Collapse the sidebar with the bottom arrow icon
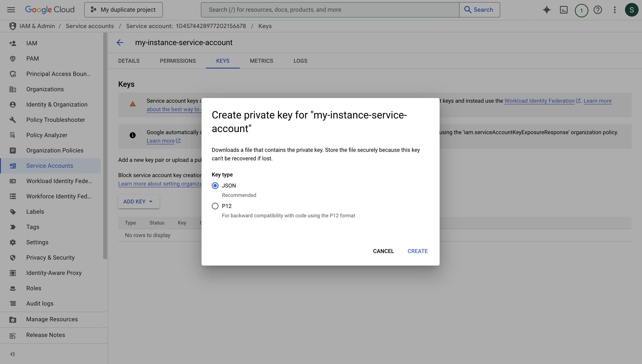642x364 pixels. (12, 354)
